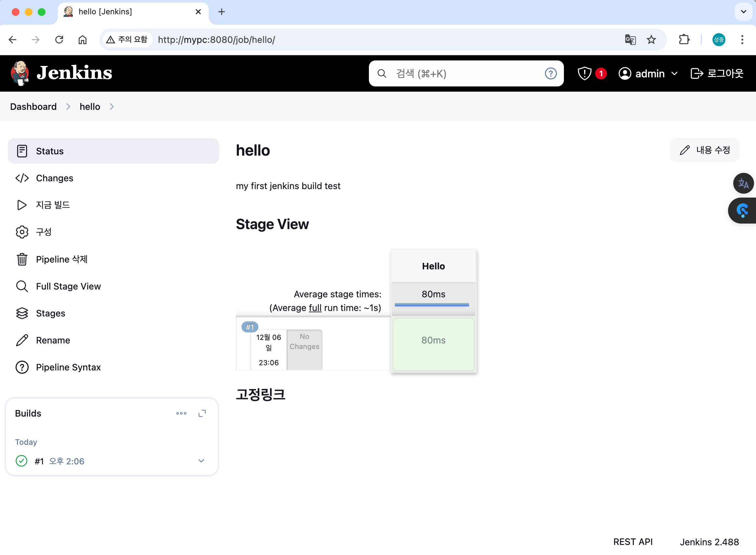Expand build #1 dropdown chevron
Viewport: 756px width, 555px height.
click(x=201, y=460)
